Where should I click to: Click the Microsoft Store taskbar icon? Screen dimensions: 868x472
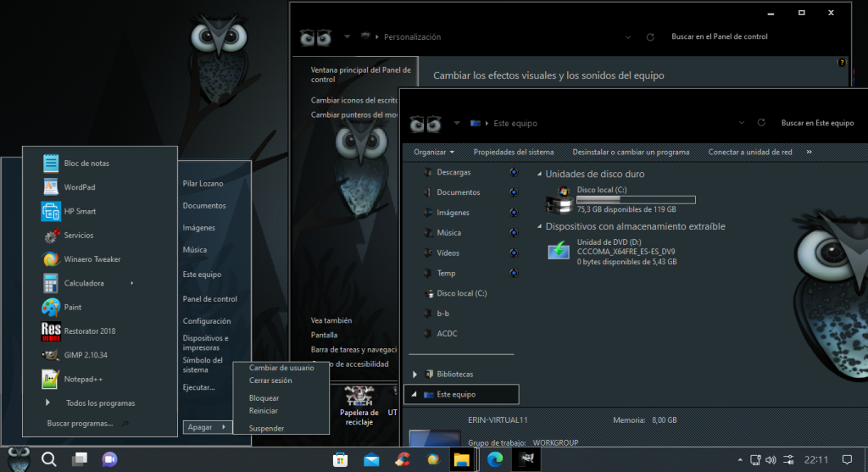point(340,459)
